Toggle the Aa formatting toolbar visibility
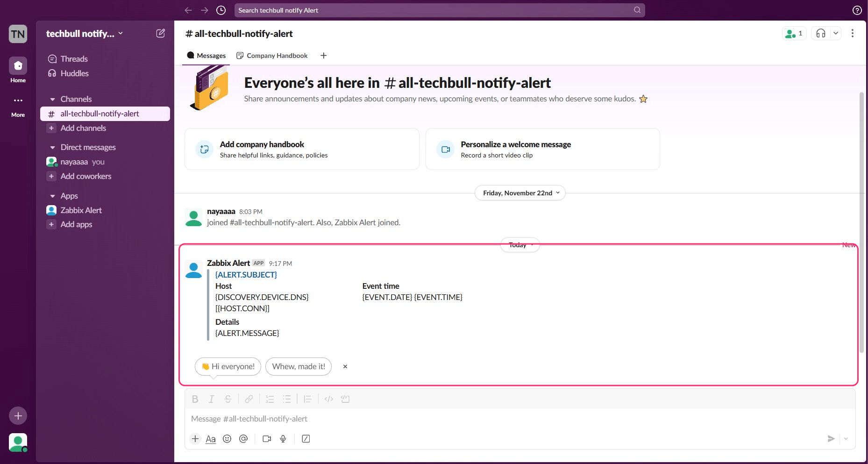The width and height of the screenshot is (868, 464). point(211,439)
